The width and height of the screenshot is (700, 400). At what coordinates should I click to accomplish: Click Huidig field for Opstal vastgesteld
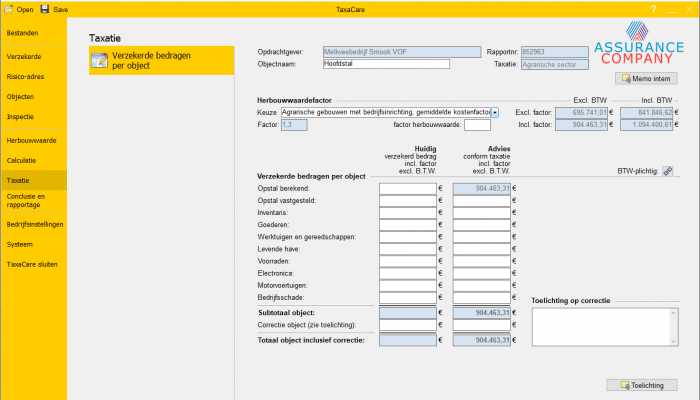click(x=408, y=200)
